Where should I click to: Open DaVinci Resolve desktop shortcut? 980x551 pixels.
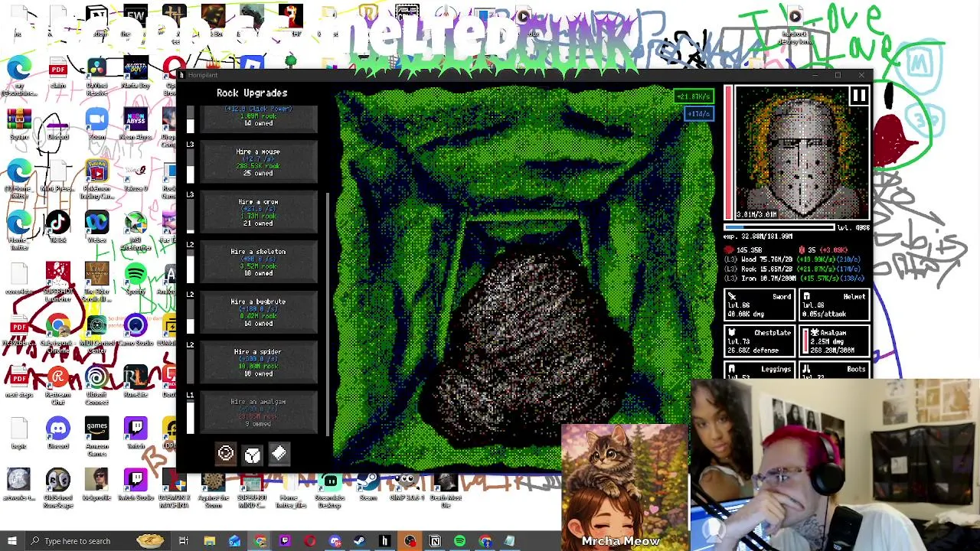pyautogui.click(x=96, y=75)
